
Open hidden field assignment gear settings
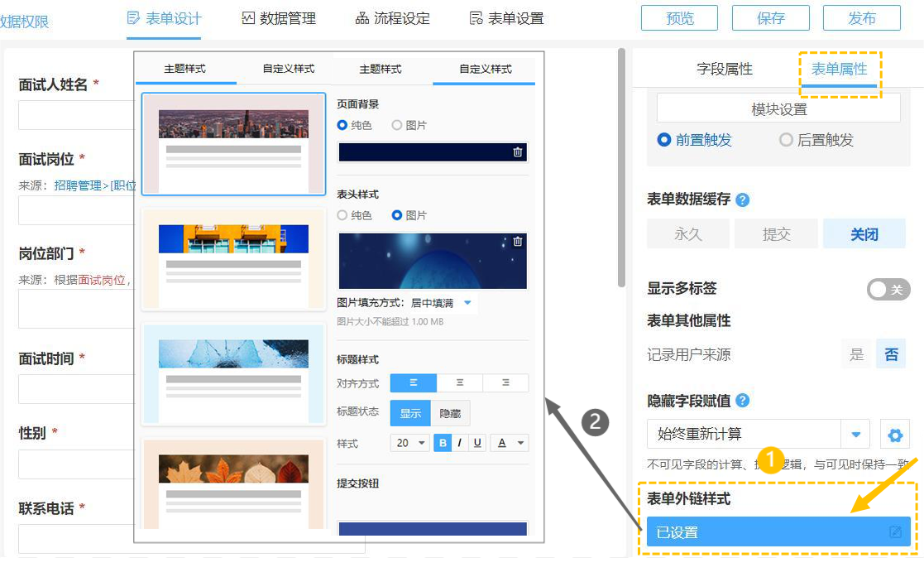point(894,435)
